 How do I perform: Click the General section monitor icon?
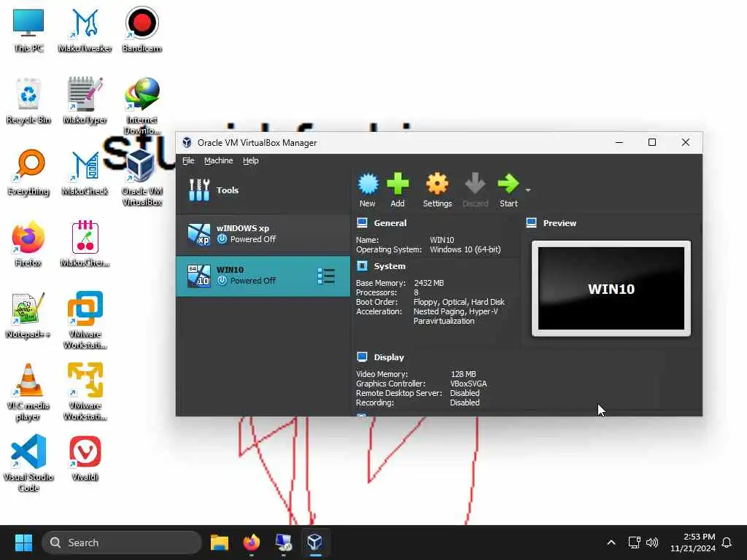point(362,222)
